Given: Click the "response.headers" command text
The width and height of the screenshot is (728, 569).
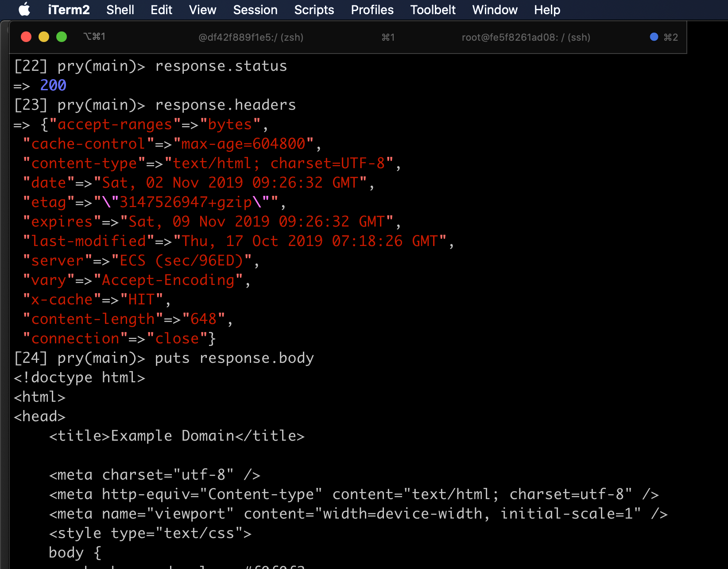Looking at the screenshot, I should click(225, 105).
